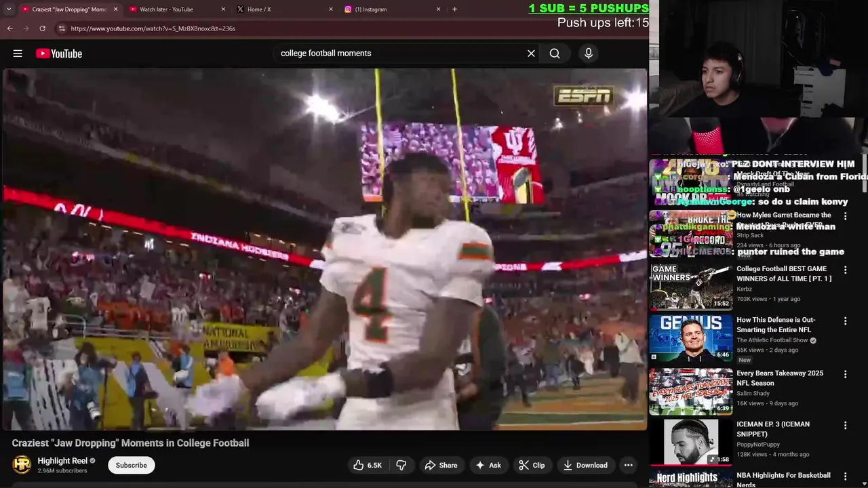
Task: Open the Highlight Reel channel avatar
Action: 22,465
